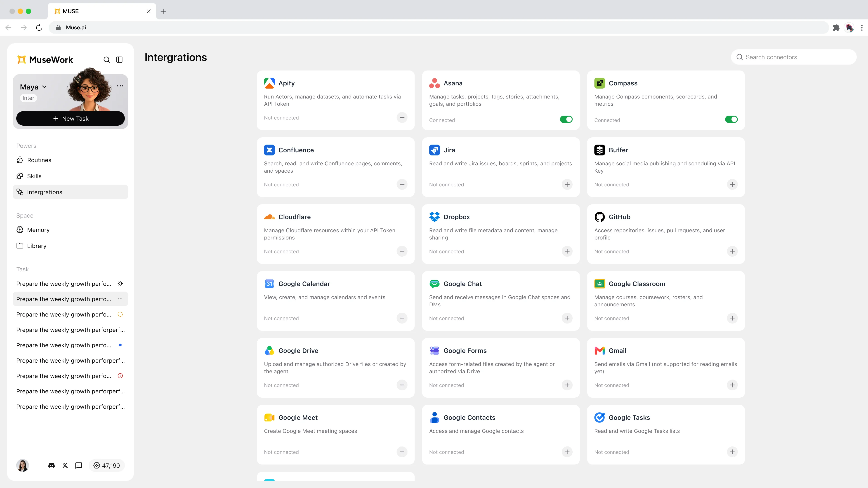This screenshot has height=488, width=868.
Task: Open the browser three-dot menu
Action: coord(862,28)
